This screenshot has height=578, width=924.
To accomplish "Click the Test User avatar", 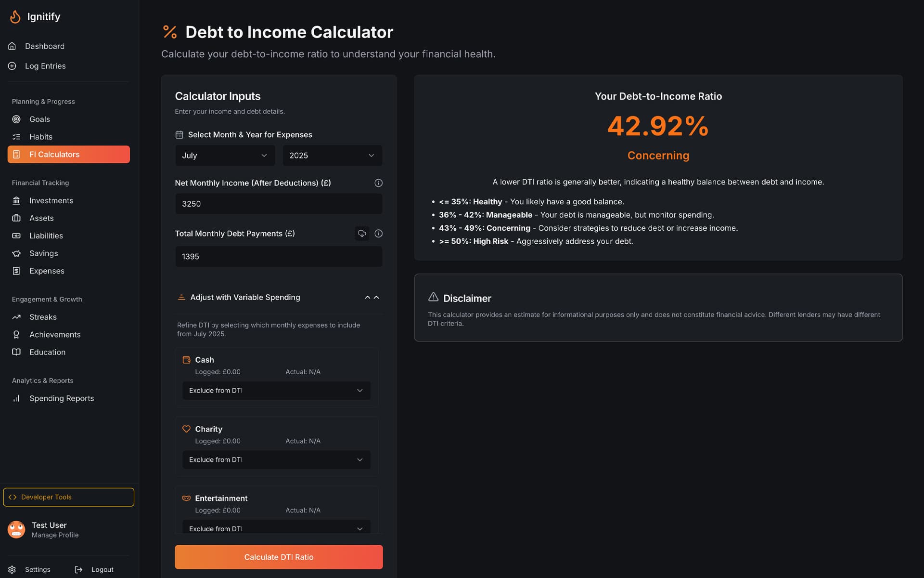I will pos(16,529).
